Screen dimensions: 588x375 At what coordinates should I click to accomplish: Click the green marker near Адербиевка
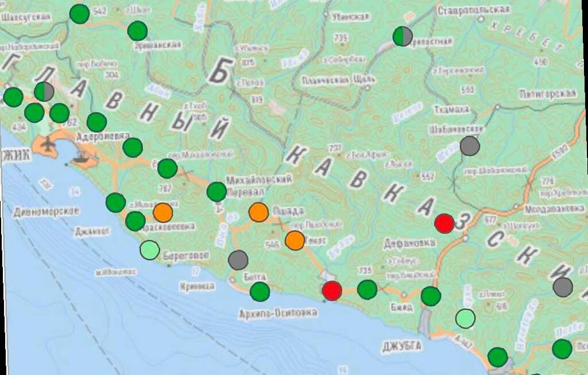[x=96, y=122]
